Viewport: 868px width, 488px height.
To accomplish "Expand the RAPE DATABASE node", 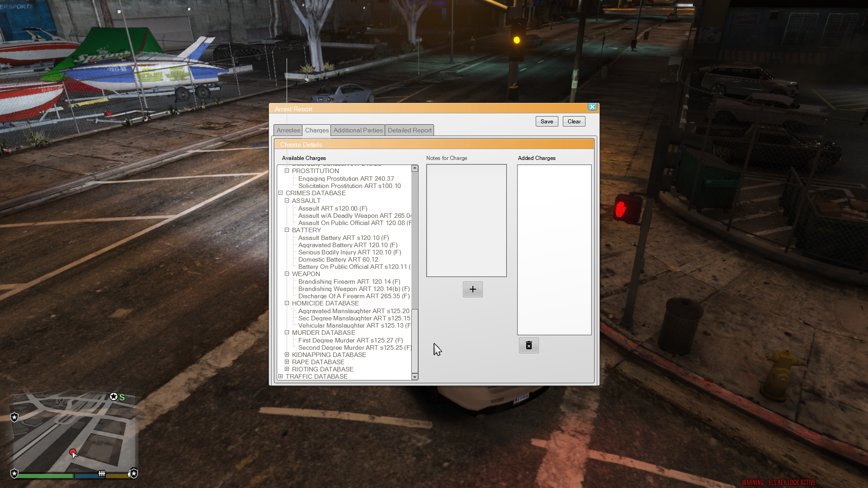I will pyautogui.click(x=287, y=362).
